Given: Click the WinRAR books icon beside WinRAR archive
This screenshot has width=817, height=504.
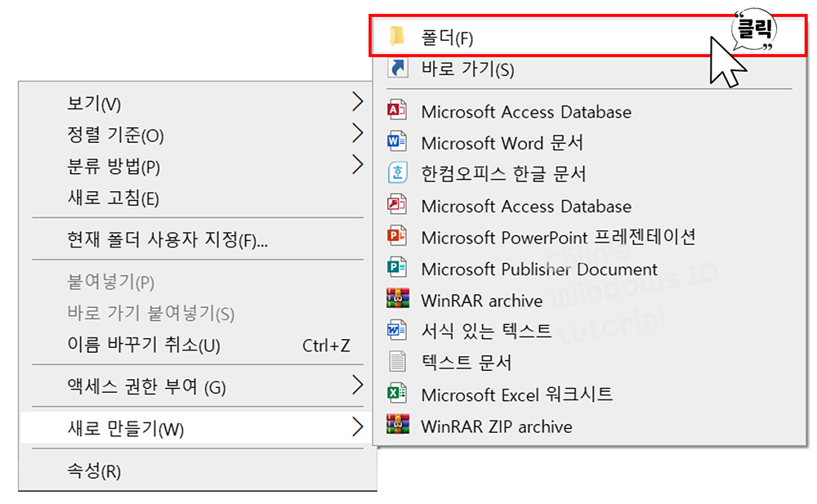Looking at the screenshot, I should 398,299.
